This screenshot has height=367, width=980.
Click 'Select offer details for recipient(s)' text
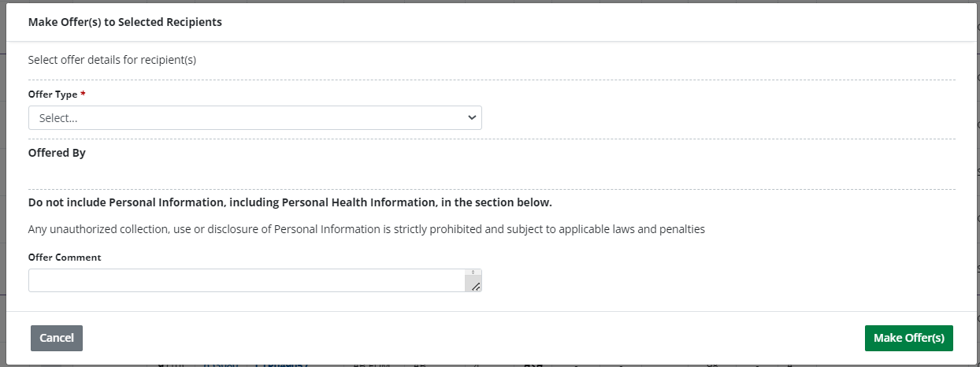(112, 60)
